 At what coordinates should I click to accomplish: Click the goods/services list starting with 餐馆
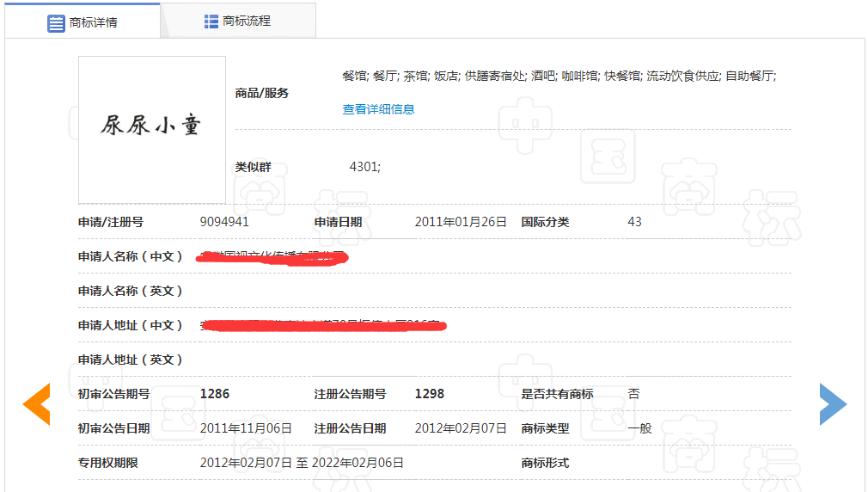[x=559, y=76]
